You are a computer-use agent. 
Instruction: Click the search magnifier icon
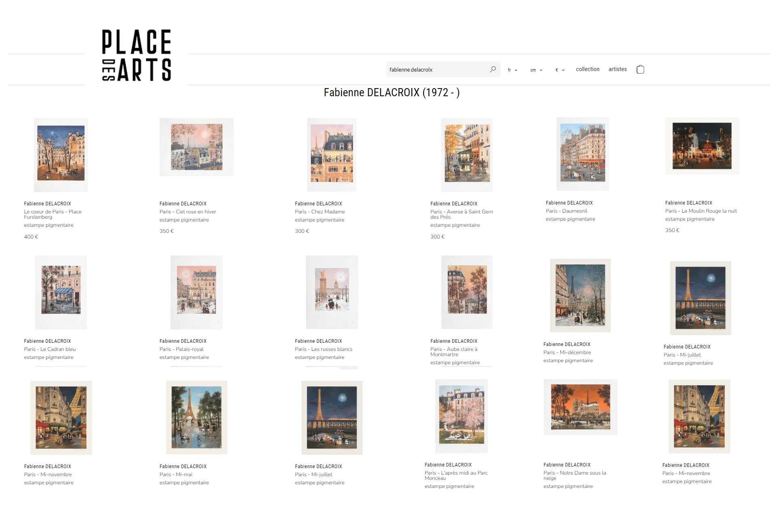click(x=493, y=70)
